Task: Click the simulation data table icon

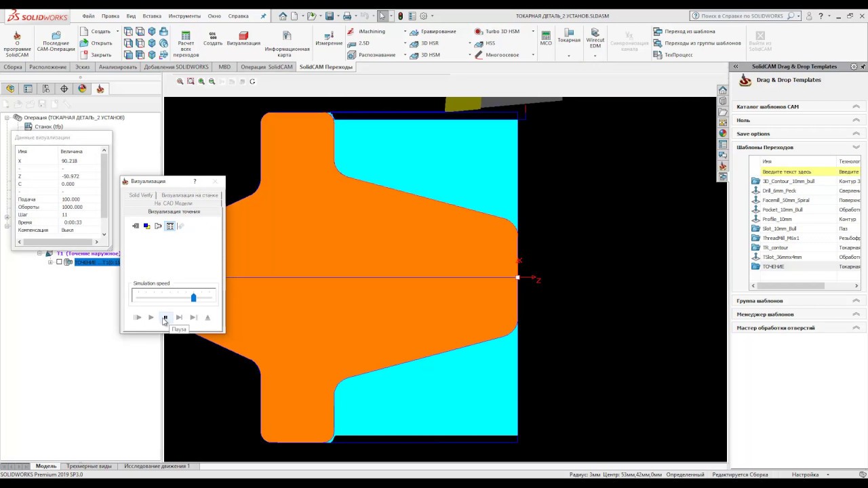Action: pyautogui.click(x=170, y=226)
